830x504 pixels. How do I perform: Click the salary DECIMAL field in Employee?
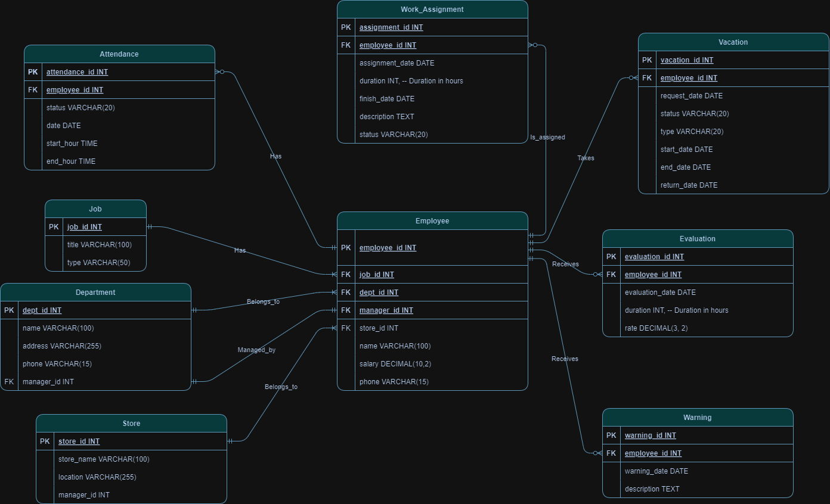click(x=395, y=363)
